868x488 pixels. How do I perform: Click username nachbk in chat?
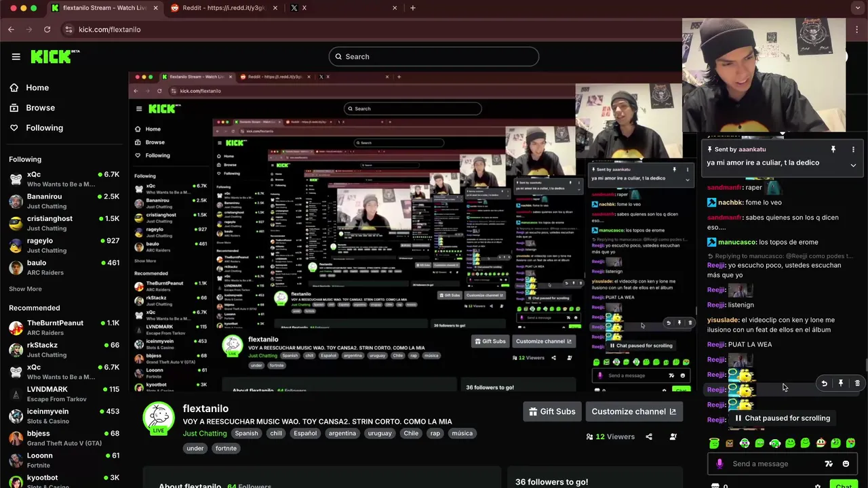coord(731,203)
